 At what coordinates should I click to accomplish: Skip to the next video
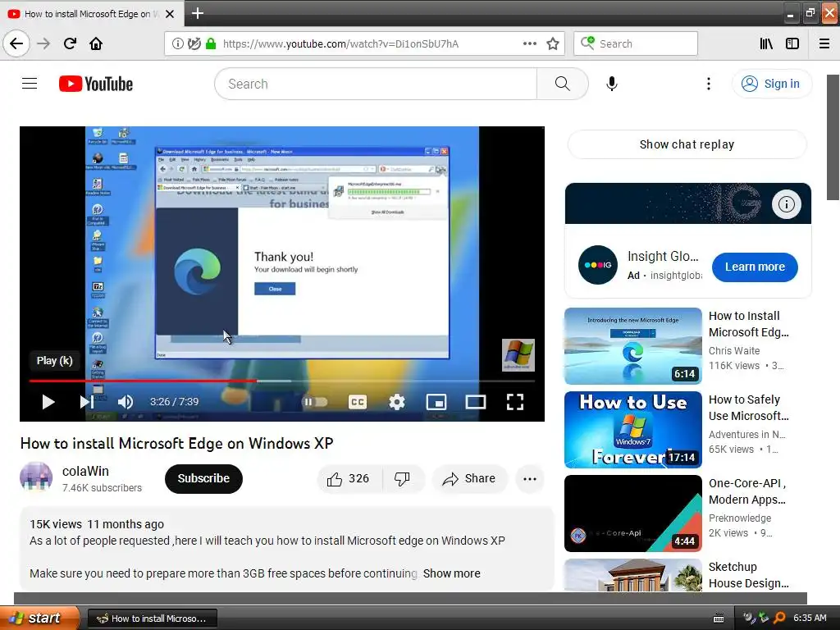coord(87,402)
